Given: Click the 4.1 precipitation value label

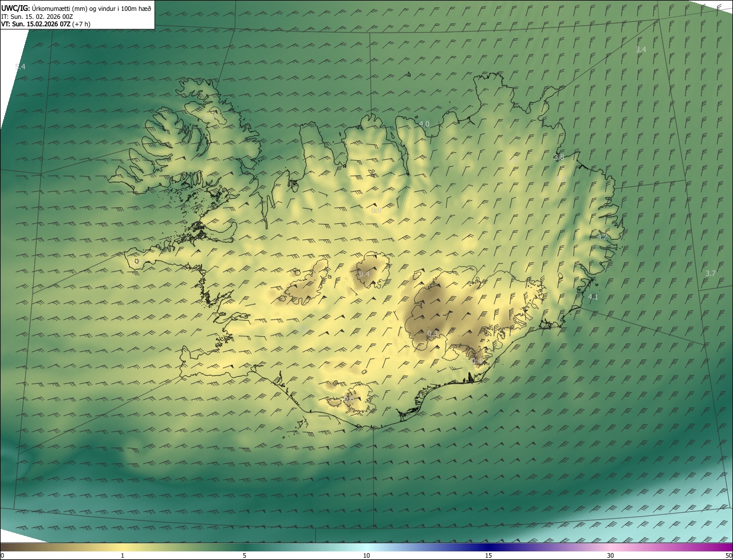Looking at the screenshot, I should point(593,297).
